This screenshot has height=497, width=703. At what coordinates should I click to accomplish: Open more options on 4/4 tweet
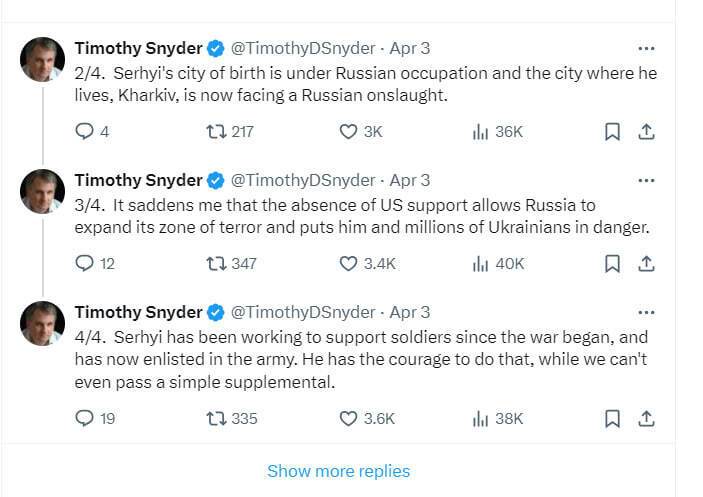(x=646, y=313)
